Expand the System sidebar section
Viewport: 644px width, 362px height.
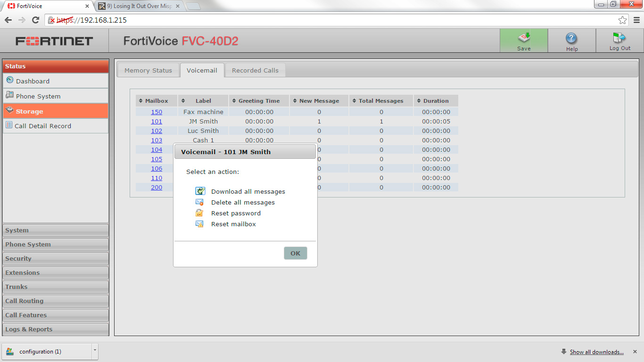click(x=56, y=230)
